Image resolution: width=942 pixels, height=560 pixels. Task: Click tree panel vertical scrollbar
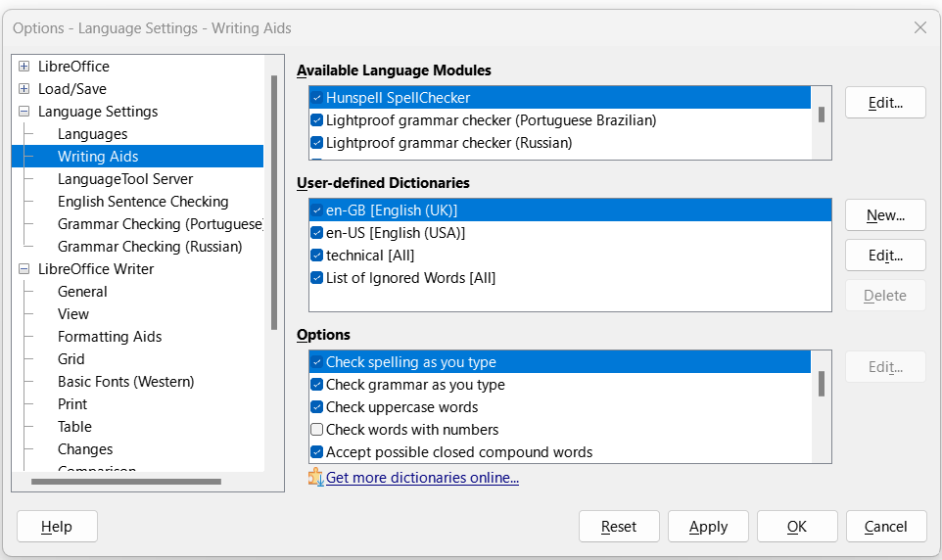274,203
